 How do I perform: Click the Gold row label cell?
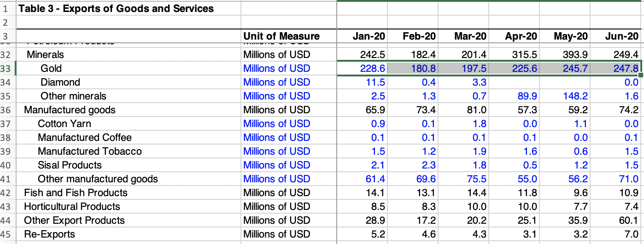(x=51, y=69)
